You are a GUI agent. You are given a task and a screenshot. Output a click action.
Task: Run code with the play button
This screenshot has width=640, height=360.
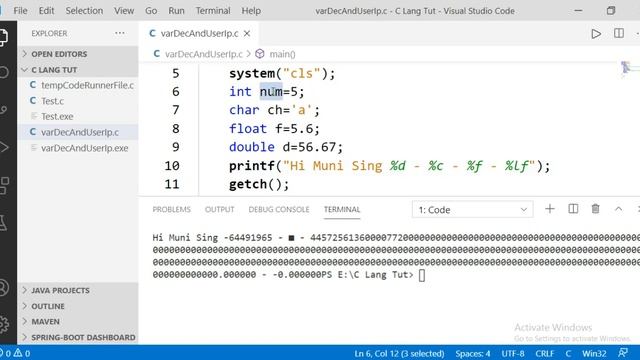(596, 33)
